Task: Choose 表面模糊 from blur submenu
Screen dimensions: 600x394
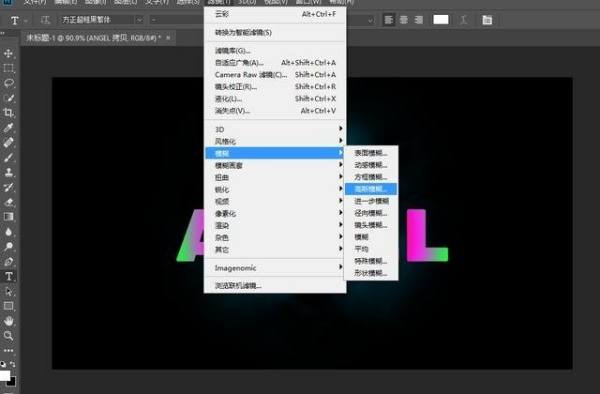Action: pos(371,153)
